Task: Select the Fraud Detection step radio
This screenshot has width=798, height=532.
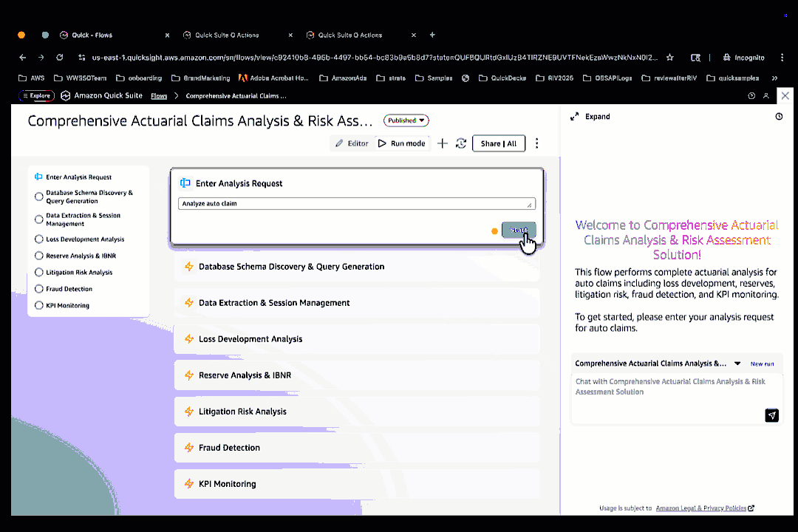Action: [38, 288]
